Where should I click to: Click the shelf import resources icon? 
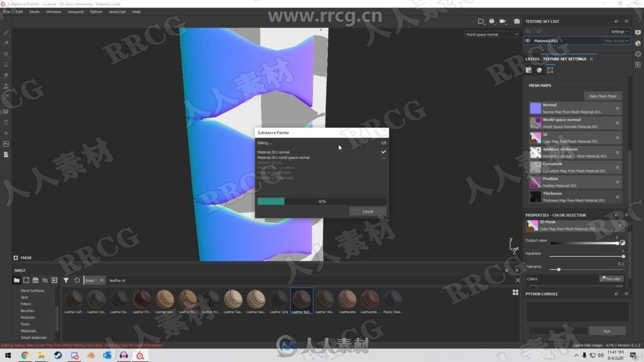pos(54,280)
